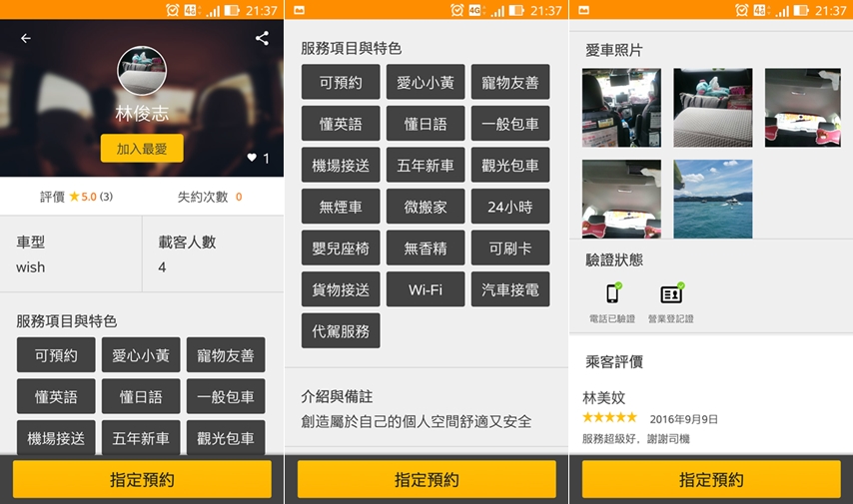The height and width of the screenshot is (504, 853).
Task: Read review text 服務超級好, 謝謝司機
Action: tap(636, 439)
